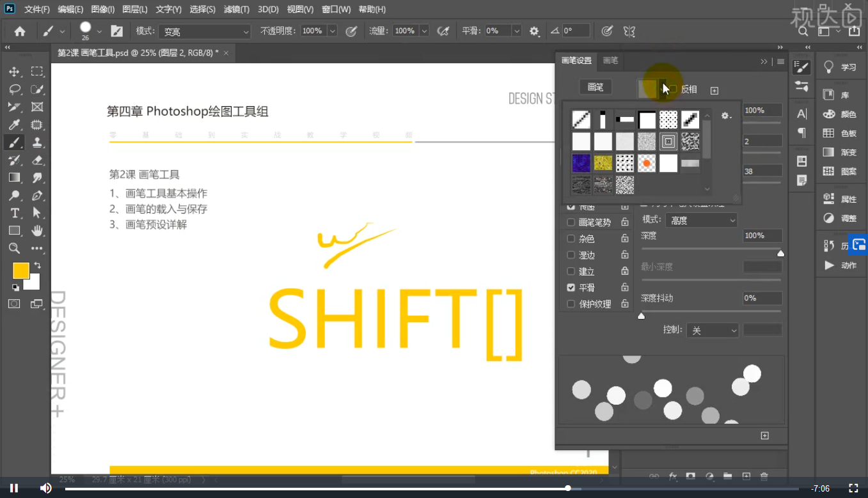Open the 图层(L) menu
The image size is (868, 498).
[x=134, y=10]
